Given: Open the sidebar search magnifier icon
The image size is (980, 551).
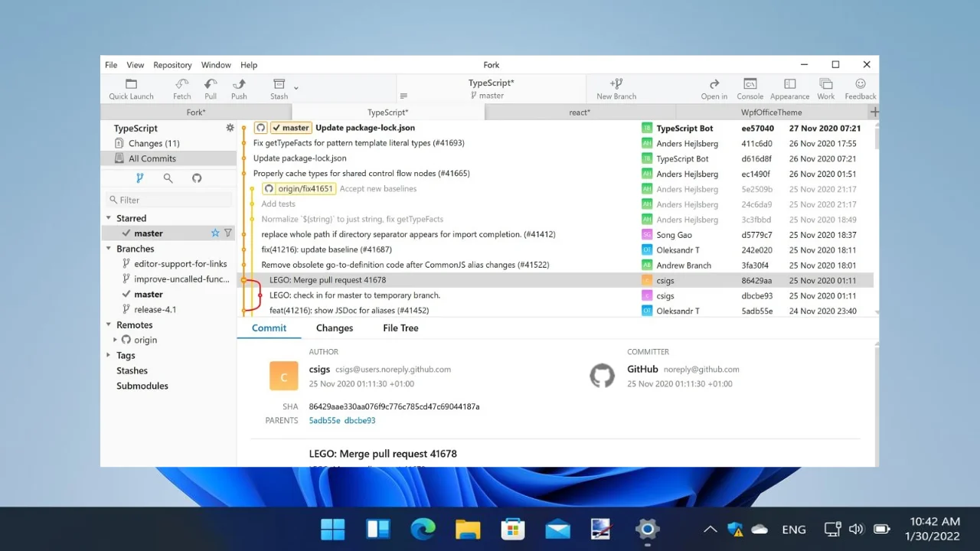Looking at the screenshot, I should click(168, 178).
